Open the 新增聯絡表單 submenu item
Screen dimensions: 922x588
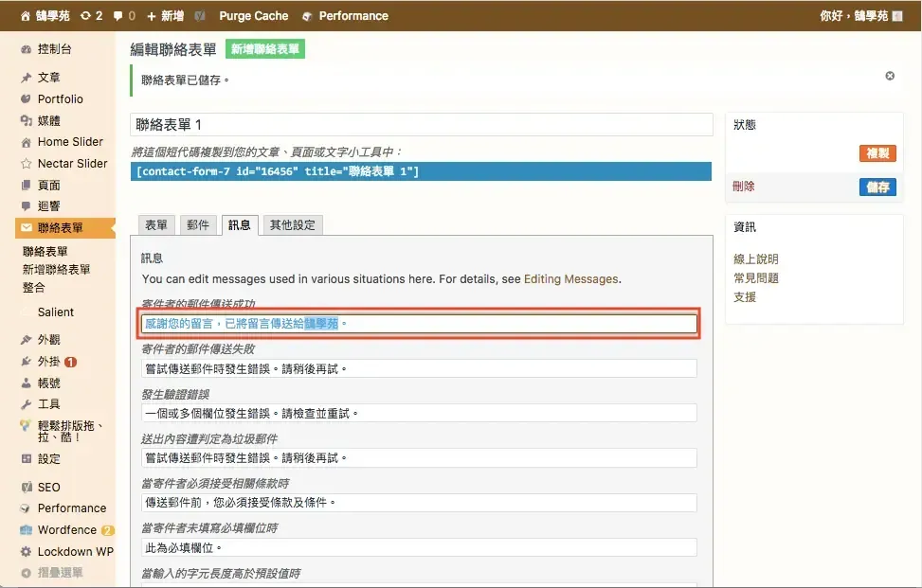click(x=57, y=270)
